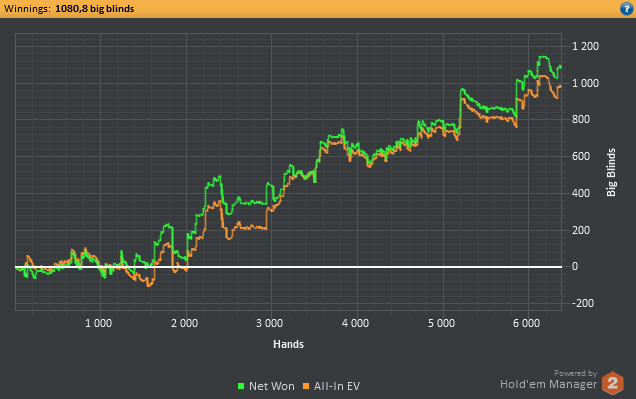Screen dimensions: 636x399
Task: Click the 6 000 hands axis label
Action: [x=526, y=323]
